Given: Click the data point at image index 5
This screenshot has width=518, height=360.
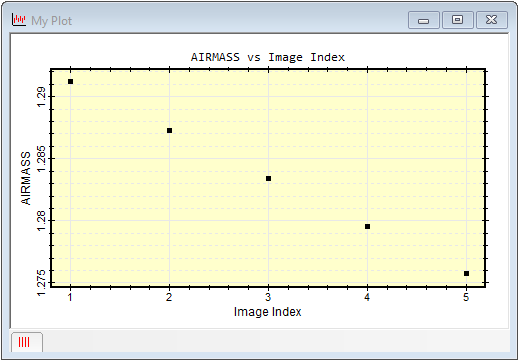Looking at the screenshot, I should [x=466, y=274].
